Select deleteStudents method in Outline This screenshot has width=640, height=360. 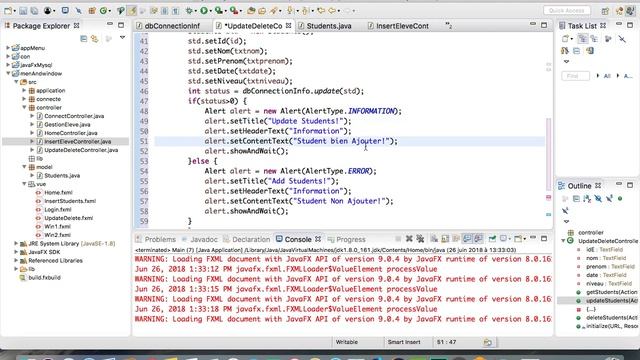[611, 318]
